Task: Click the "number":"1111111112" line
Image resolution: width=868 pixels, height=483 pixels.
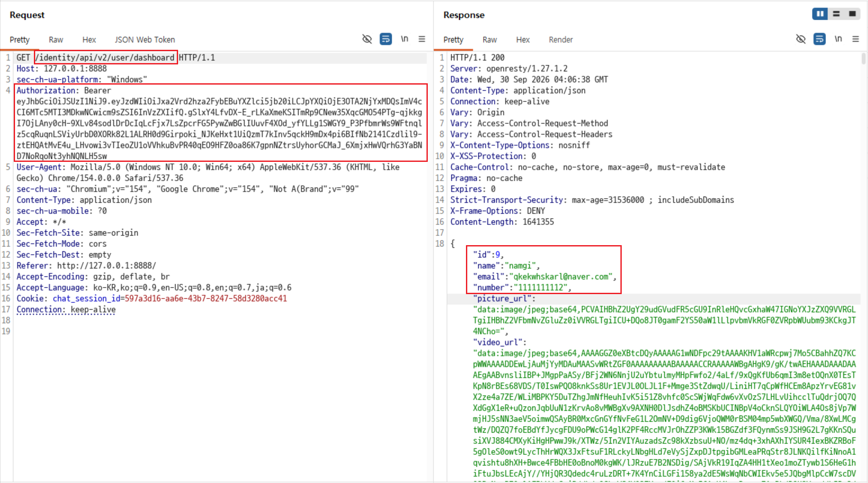Action: point(522,288)
